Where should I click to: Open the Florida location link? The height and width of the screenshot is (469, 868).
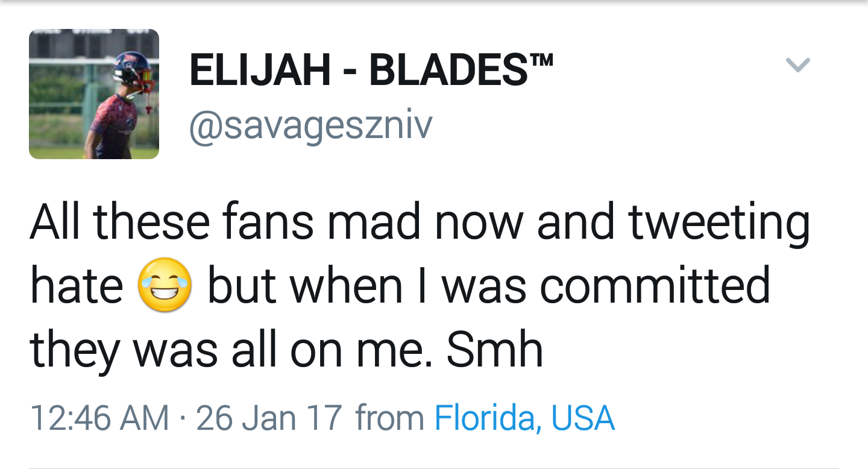click(485, 418)
